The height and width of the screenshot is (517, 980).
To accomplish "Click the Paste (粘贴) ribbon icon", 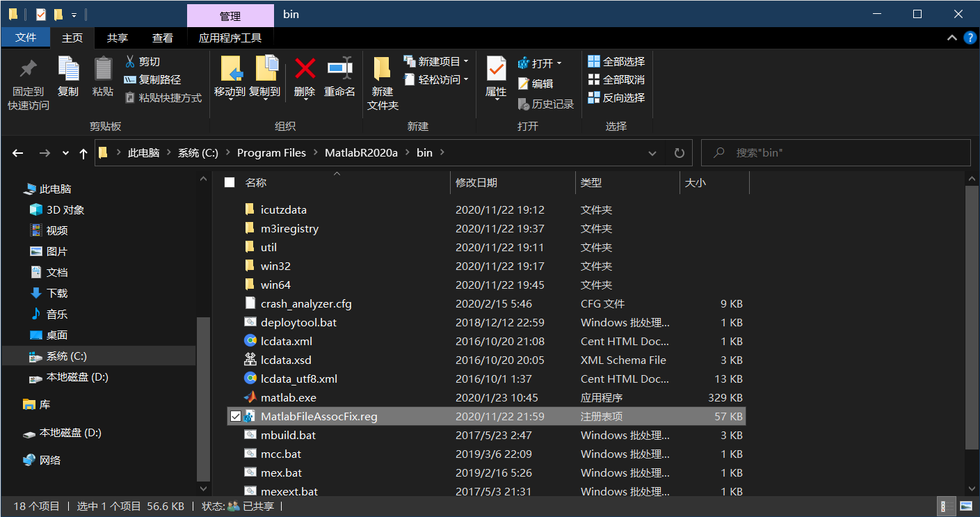I will coord(103,68).
